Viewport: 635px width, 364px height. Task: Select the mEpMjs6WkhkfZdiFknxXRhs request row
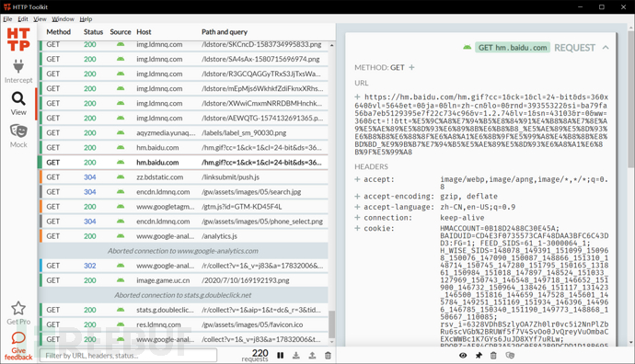[184, 88]
